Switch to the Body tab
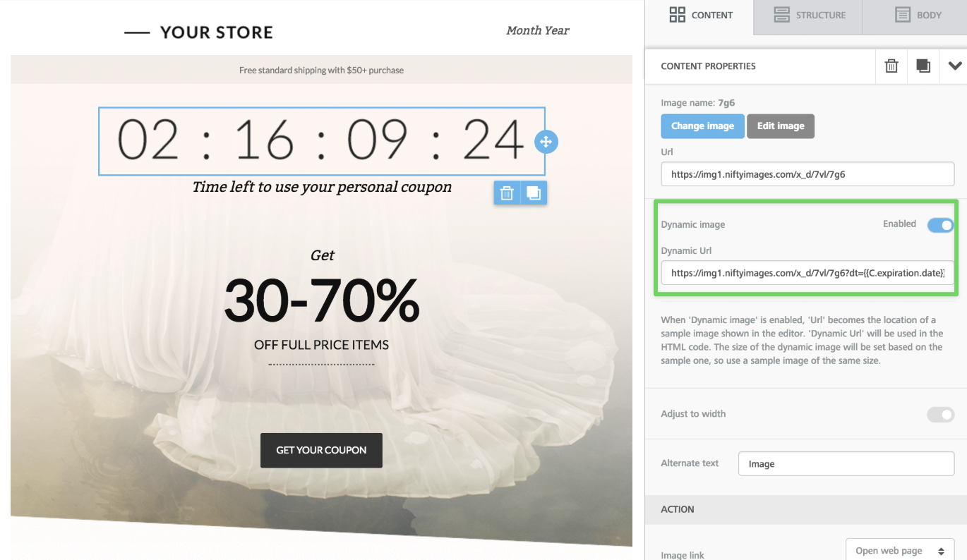The width and height of the screenshot is (967, 560). point(917,15)
